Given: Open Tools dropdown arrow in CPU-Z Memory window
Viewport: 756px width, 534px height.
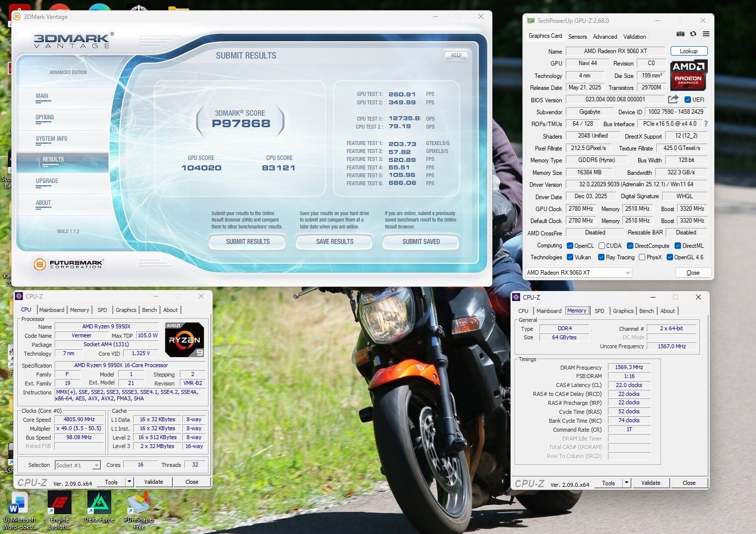Looking at the screenshot, I should click(626, 483).
